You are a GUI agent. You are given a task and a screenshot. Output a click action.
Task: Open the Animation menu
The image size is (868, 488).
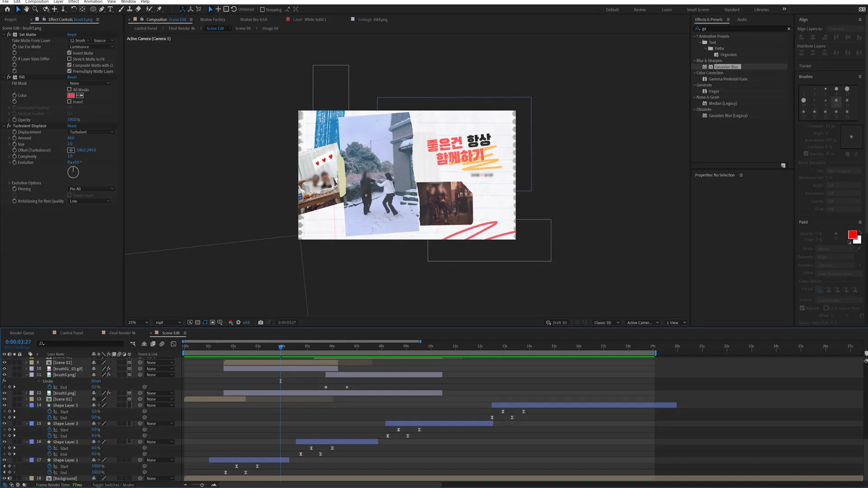tap(93, 2)
